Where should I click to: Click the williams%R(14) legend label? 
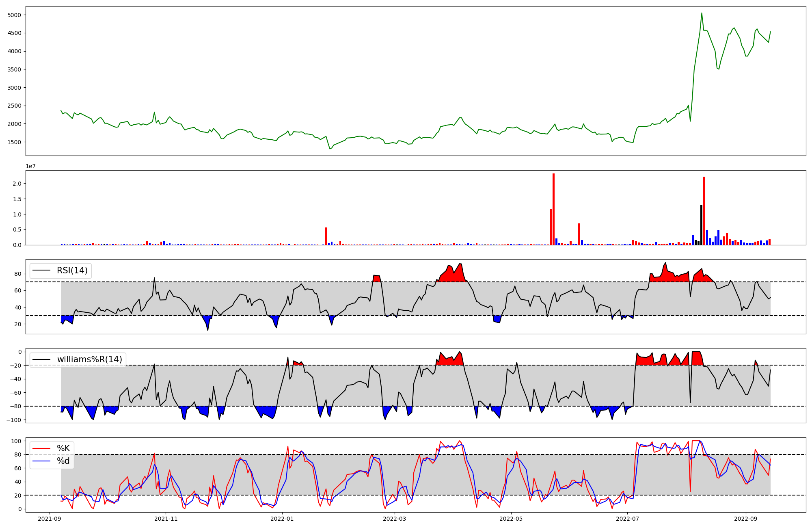click(89, 359)
